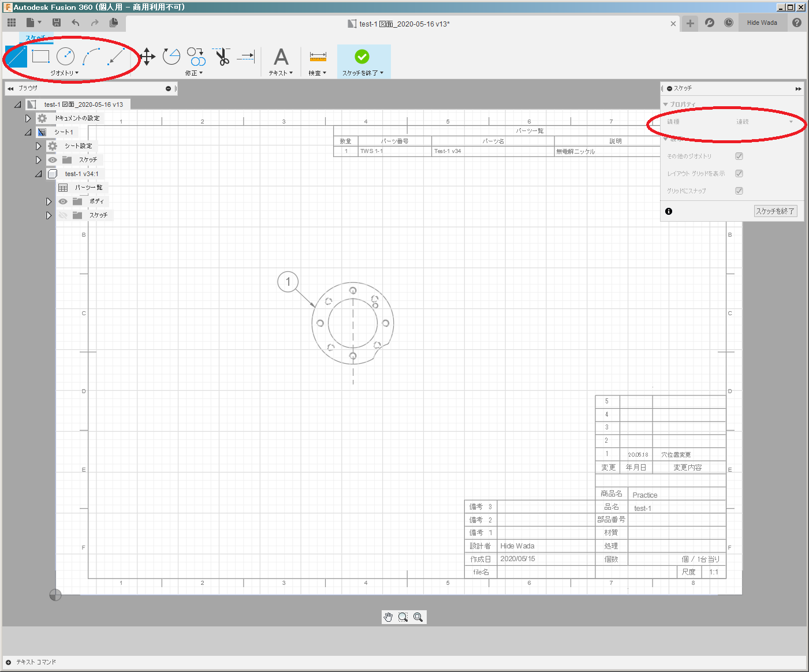The image size is (809, 672).
Task: Collapse the ブラウザ panel with double arrows
Action: click(x=10, y=88)
